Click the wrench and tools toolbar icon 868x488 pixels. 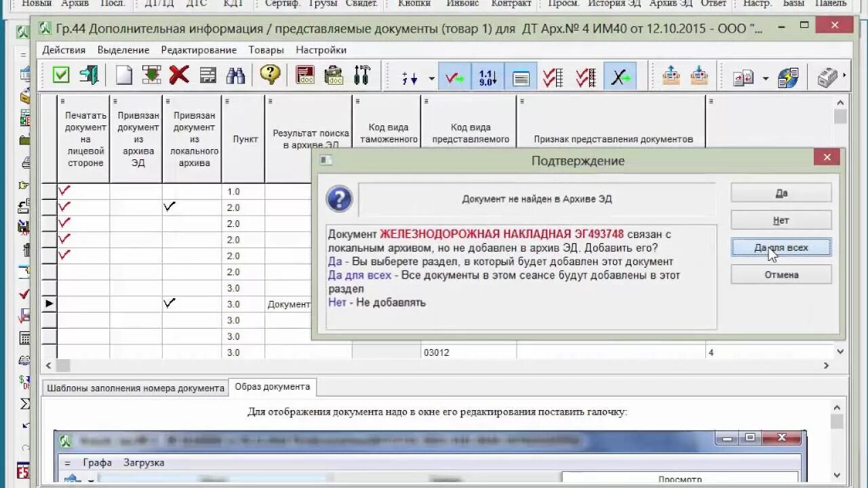coord(362,75)
